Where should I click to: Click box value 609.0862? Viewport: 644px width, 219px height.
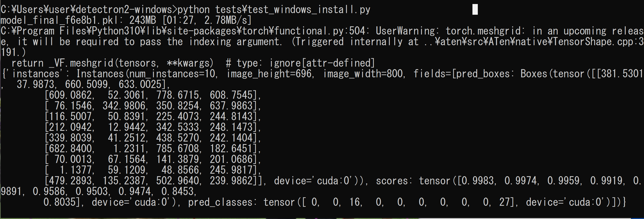pos(71,95)
